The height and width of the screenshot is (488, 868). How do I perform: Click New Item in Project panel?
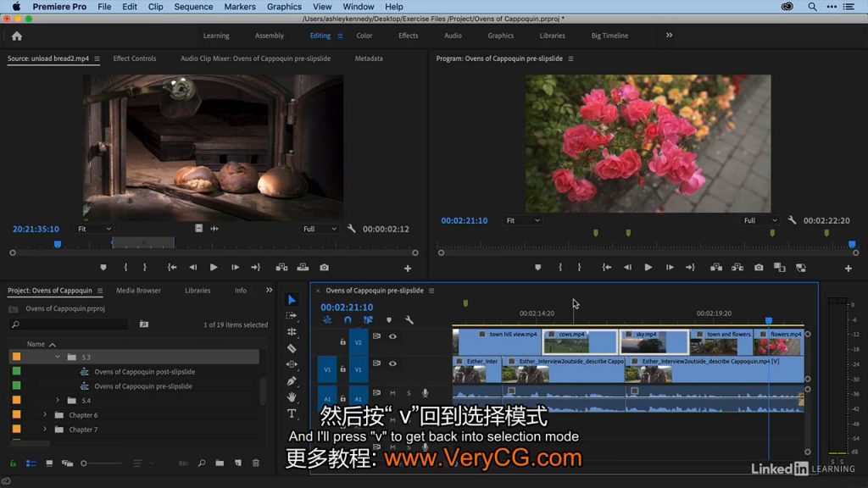tap(238, 463)
